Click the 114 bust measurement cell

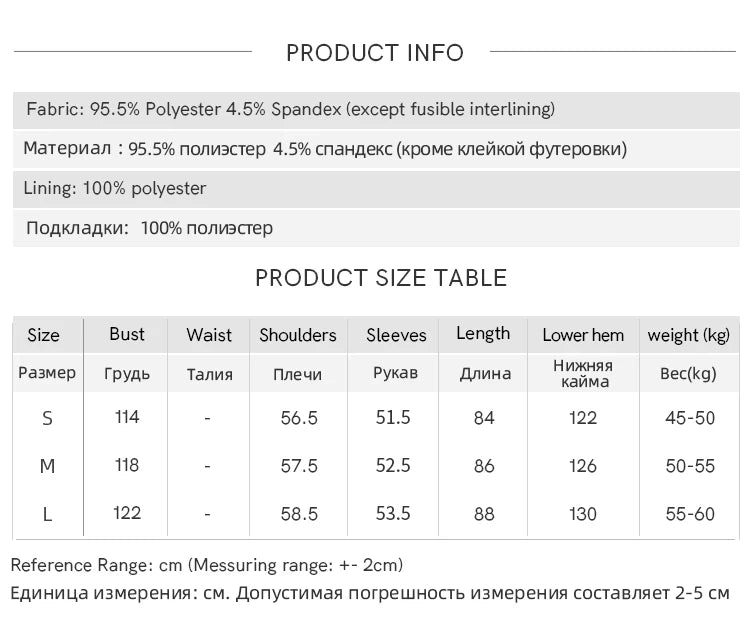[x=127, y=417]
